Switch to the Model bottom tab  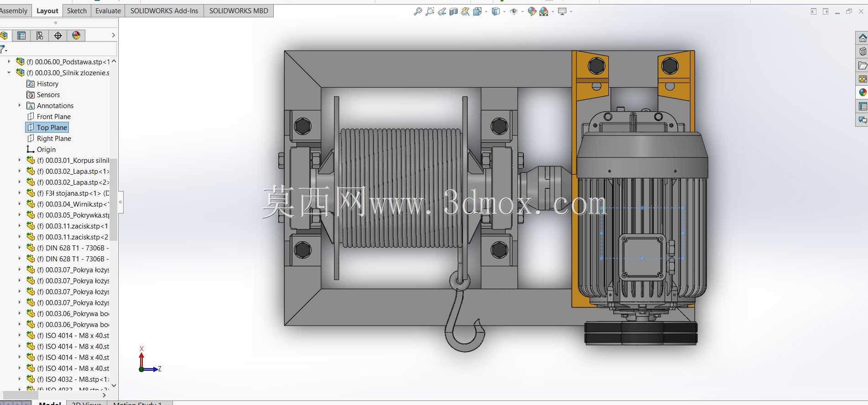50,403
